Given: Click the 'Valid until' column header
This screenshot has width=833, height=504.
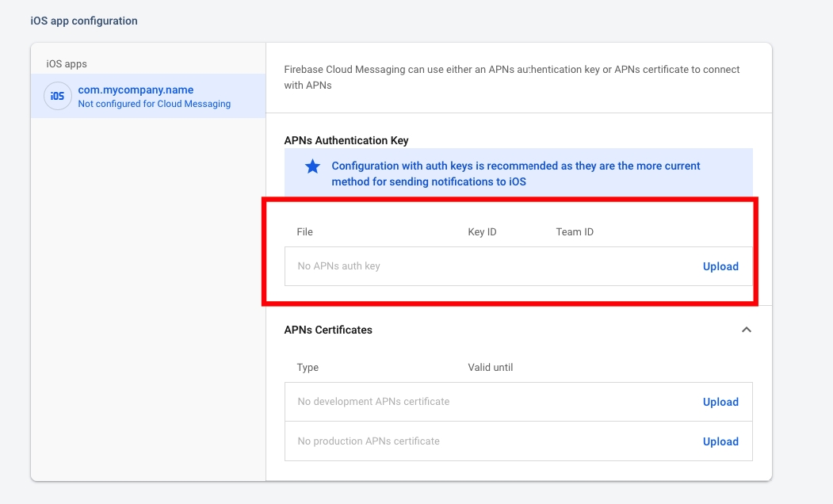Looking at the screenshot, I should point(491,368).
